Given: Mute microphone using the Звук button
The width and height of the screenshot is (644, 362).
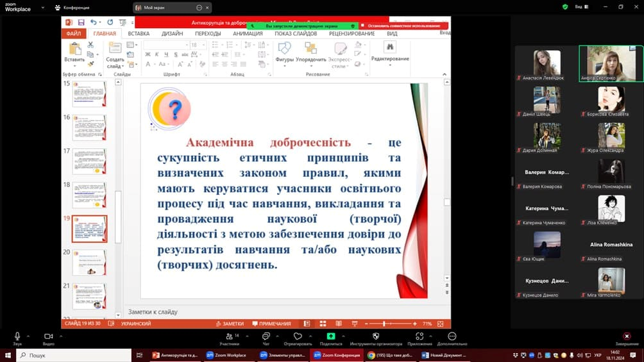Looking at the screenshot, I should tap(17, 336).
